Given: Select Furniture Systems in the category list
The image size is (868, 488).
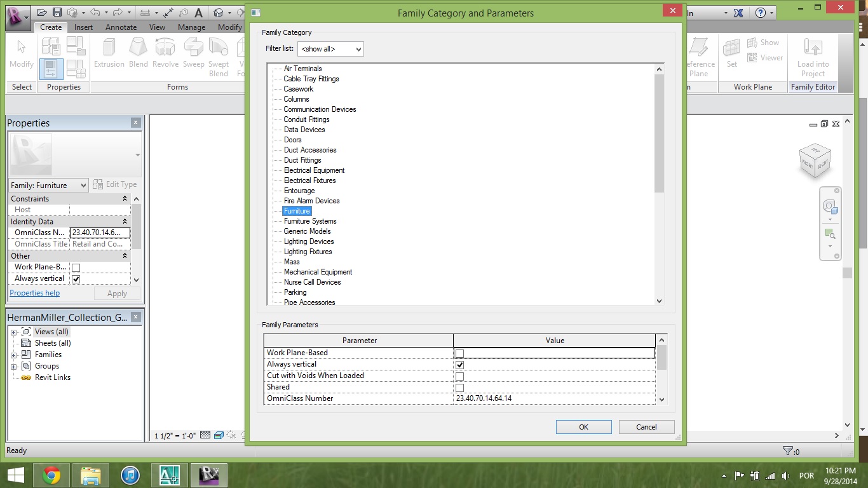Looking at the screenshot, I should coord(310,221).
